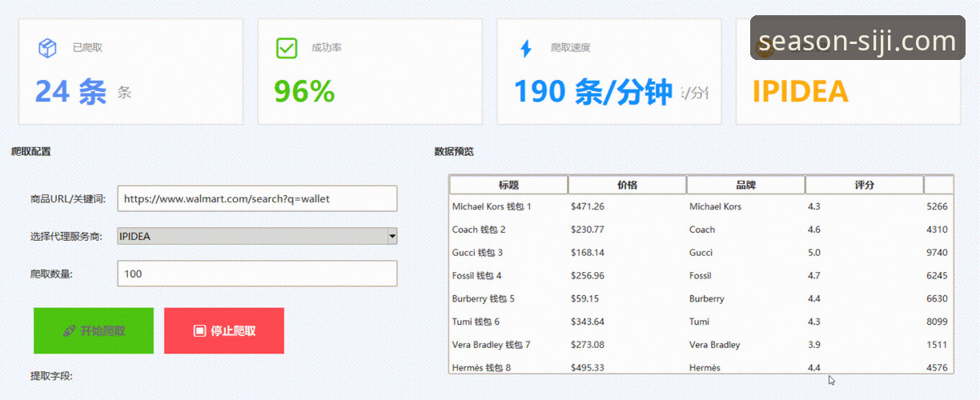Open the proxy provider dropdown showing IPIDEA
Screen dimensions: 980x400
click(x=257, y=236)
